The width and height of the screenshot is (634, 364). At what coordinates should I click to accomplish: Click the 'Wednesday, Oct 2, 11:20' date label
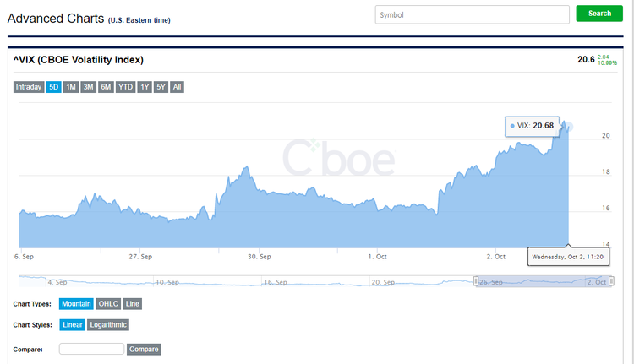(x=568, y=257)
